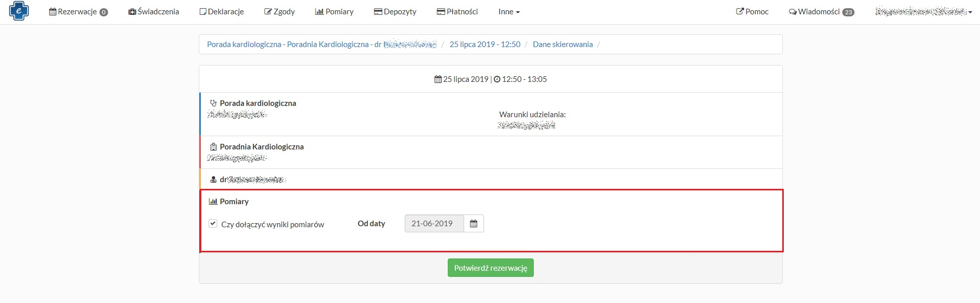
Task: Click the Pomiary bar chart icon in navbar
Action: click(x=319, y=12)
